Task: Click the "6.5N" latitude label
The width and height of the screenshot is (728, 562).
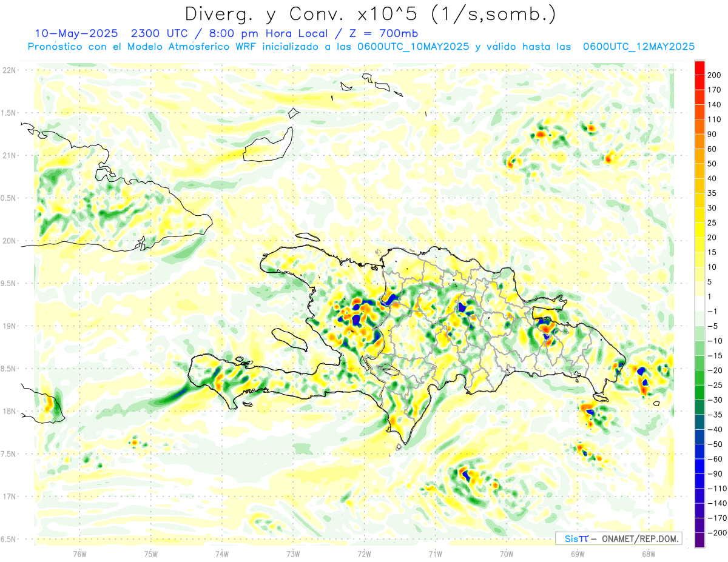Action: click(x=9, y=540)
